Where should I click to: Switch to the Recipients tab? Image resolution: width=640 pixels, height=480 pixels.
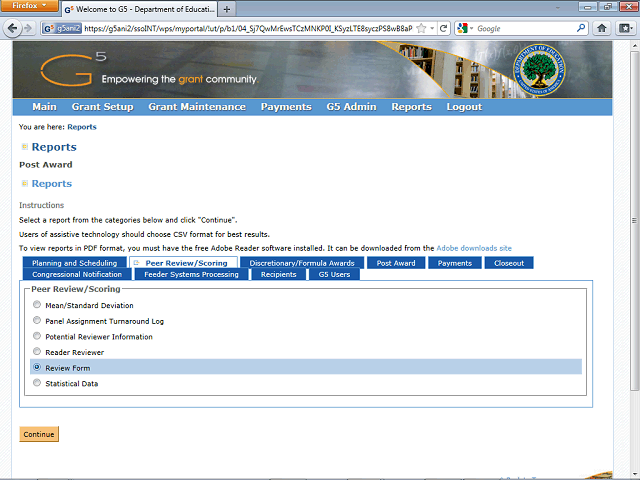point(279,274)
